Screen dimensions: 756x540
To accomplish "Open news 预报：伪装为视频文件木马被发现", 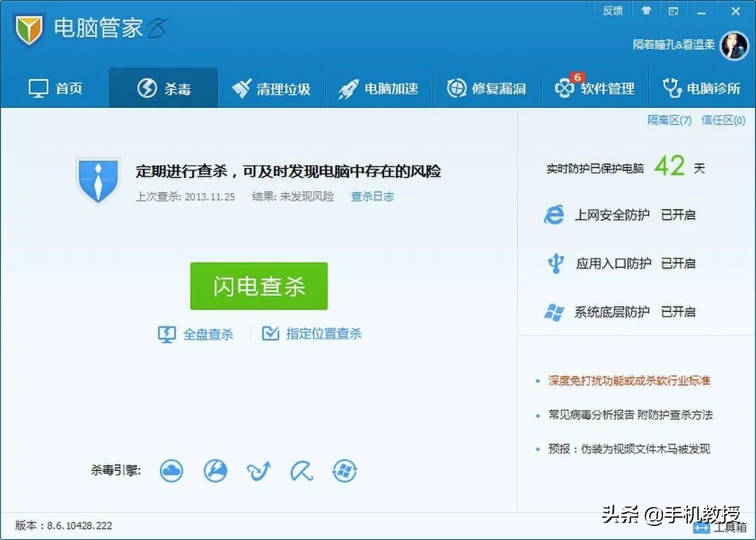I will [629, 449].
